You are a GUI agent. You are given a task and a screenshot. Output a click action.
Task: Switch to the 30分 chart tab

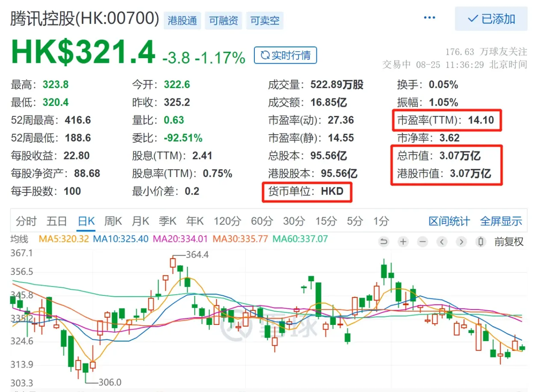pyautogui.click(x=294, y=221)
